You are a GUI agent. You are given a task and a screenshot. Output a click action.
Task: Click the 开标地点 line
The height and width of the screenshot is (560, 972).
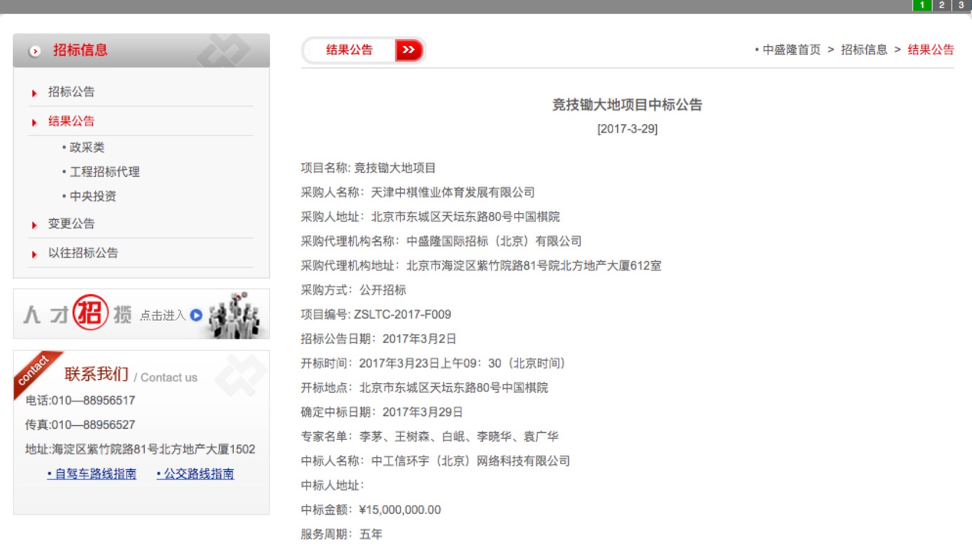424,388
